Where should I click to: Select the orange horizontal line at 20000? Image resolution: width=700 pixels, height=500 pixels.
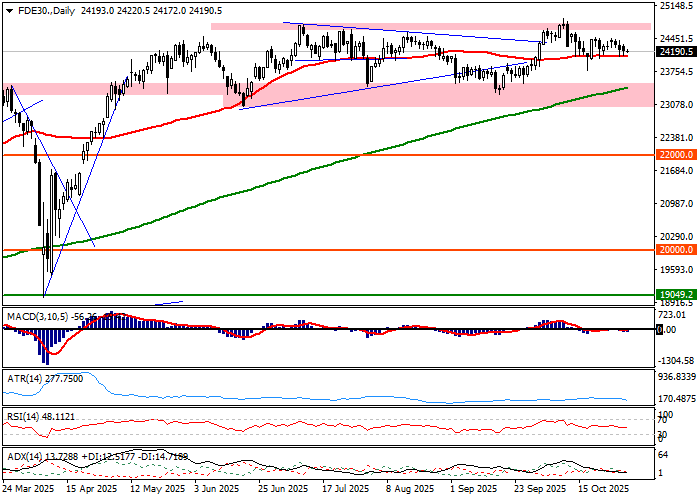coord(300,251)
